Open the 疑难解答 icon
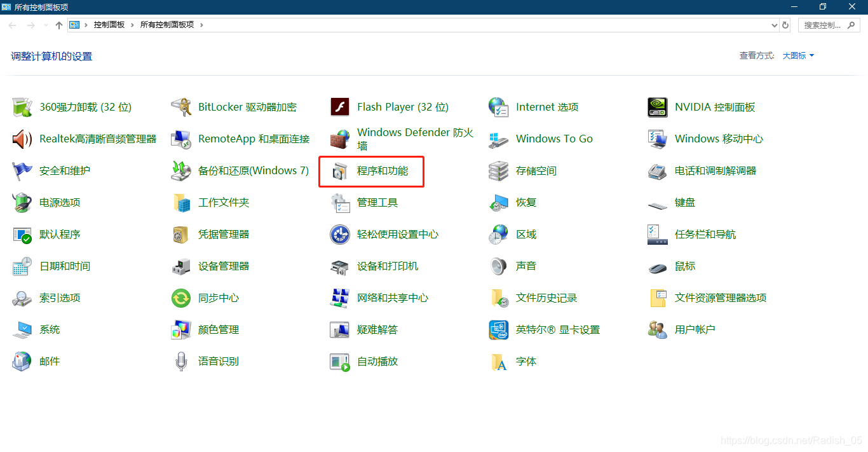The width and height of the screenshot is (868, 452). click(340, 330)
